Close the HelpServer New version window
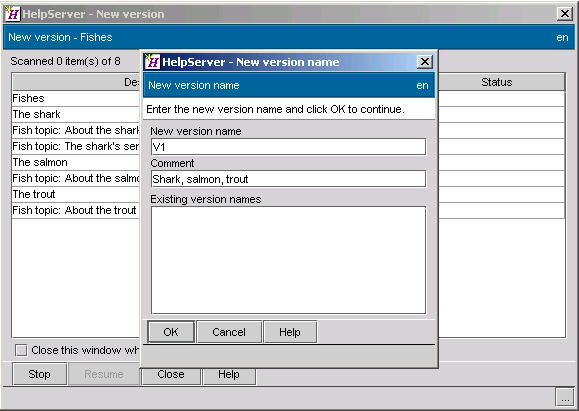Viewport: 579px width, 411px height. pos(565,14)
